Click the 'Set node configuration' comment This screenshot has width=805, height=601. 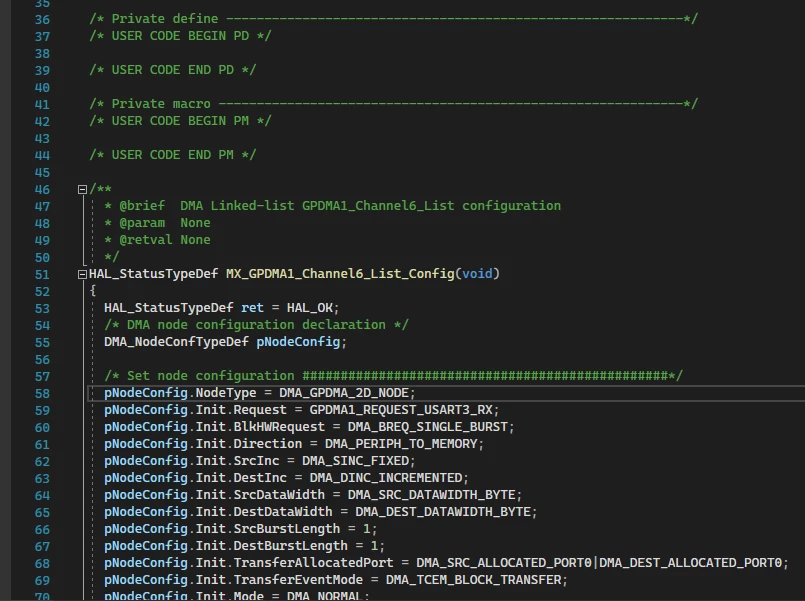pyautogui.click(x=393, y=376)
